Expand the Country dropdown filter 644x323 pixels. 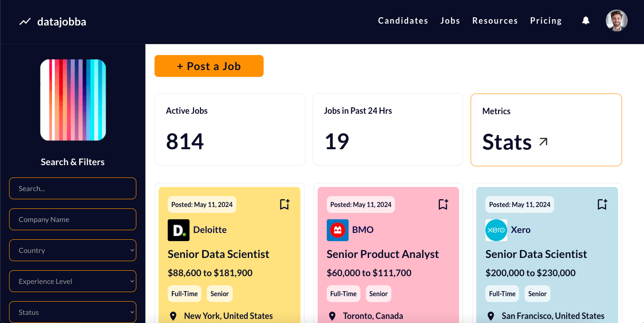click(73, 250)
